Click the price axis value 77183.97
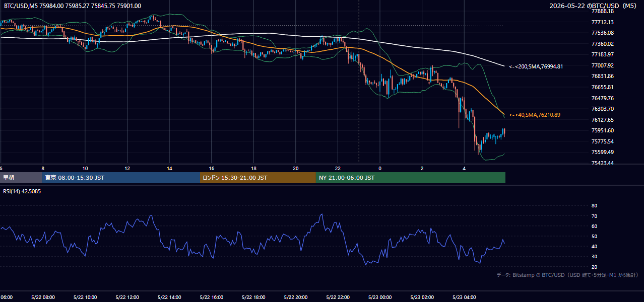This screenshot has width=644, height=302. coord(603,54)
